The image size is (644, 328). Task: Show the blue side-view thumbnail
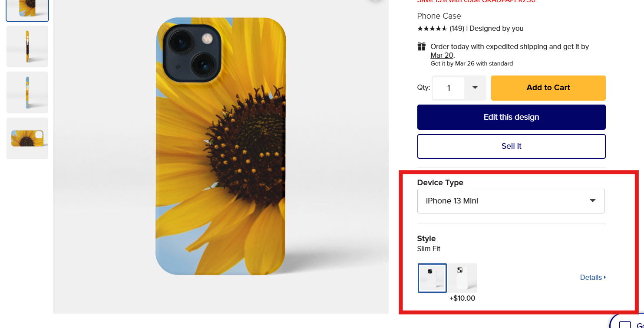pyautogui.click(x=27, y=92)
